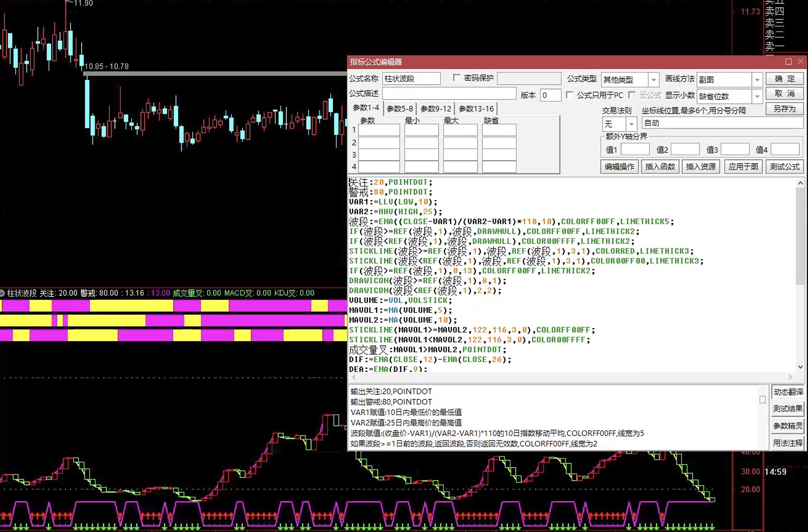
Task: Click the 10.85 - 10.78 gap label on chart
Action: pos(106,66)
